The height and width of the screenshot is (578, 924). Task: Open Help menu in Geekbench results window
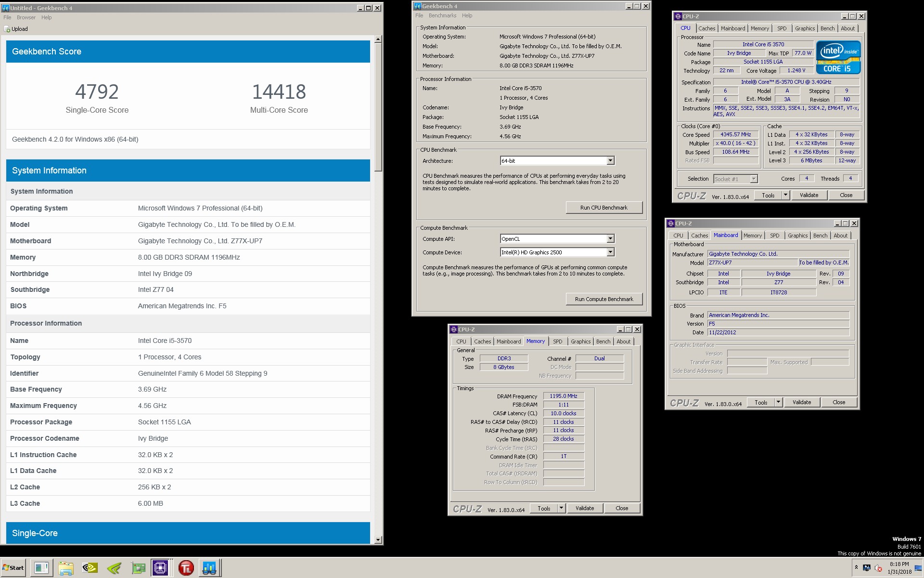(x=46, y=17)
